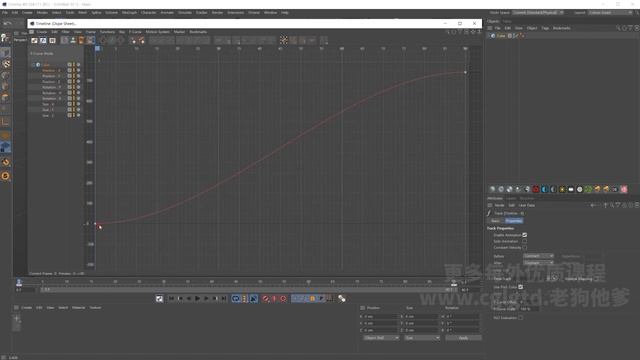Toggle Constant Velocity checkbox
The image size is (640, 360).
point(524,247)
